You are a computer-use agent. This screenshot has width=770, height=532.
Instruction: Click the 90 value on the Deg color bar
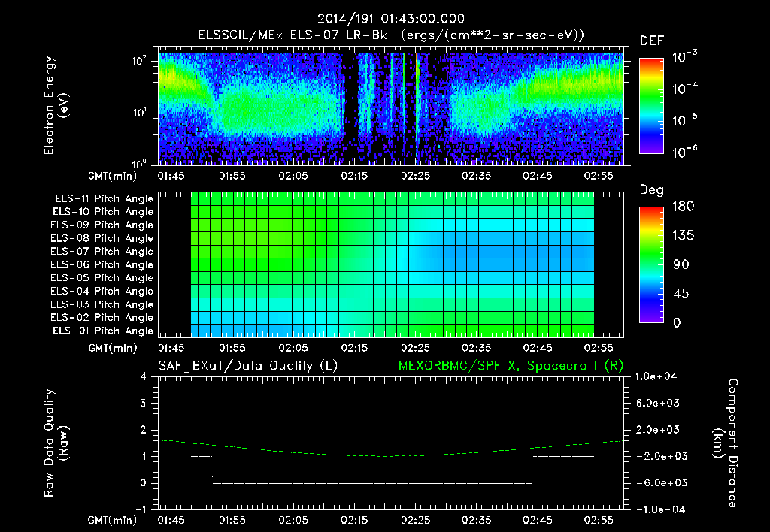[x=681, y=264]
